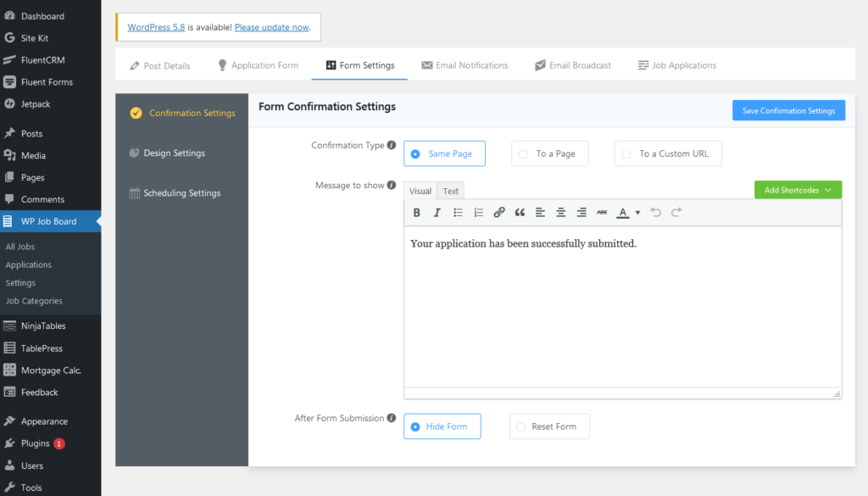The height and width of the screenshot is (496, 868).
Task: Apply italic formatting in the editor
Action: pyautogui.click(x=437, y=212)
